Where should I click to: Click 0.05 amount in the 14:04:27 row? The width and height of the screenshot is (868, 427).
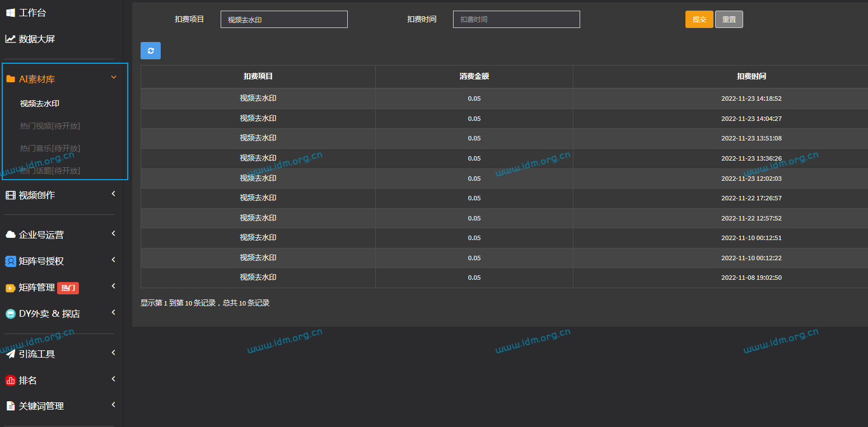pos(474,119)
